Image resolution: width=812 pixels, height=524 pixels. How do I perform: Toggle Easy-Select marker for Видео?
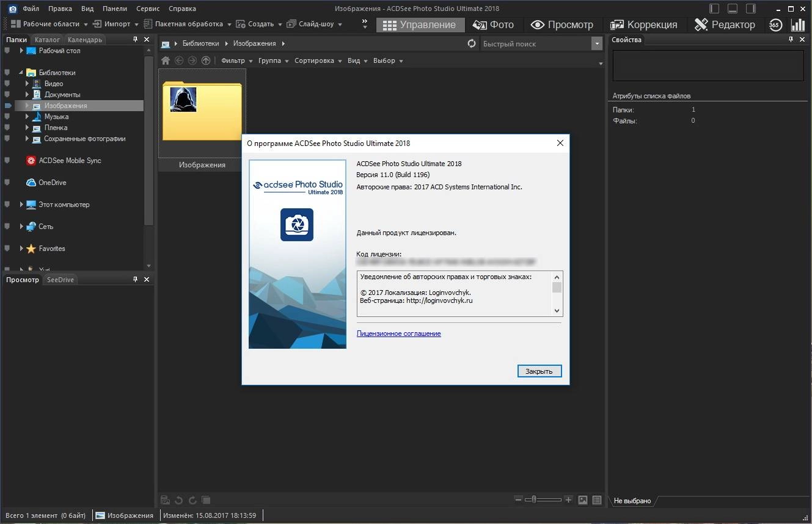[7, 84]
